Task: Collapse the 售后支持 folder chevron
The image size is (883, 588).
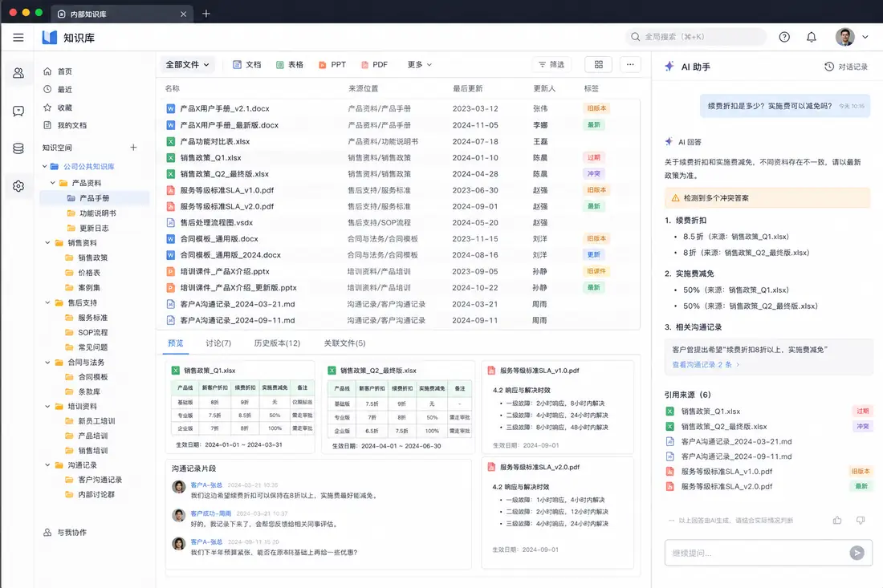Action: pos(47,302)
